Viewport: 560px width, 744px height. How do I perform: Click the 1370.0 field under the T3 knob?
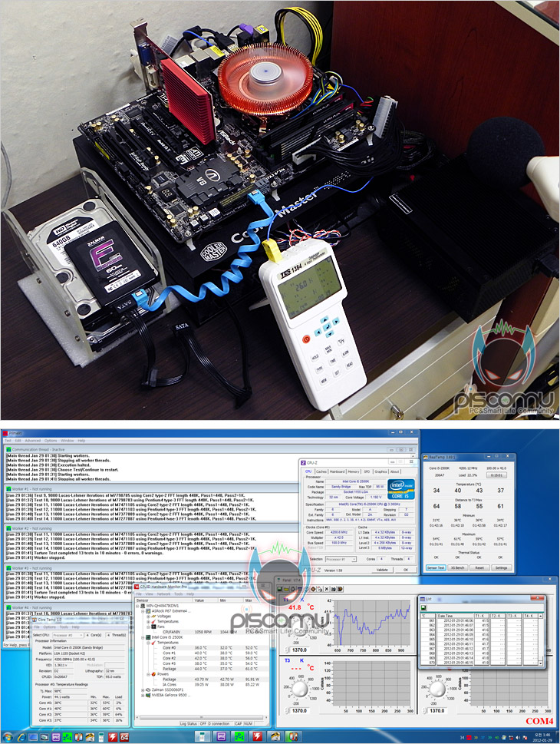pyautogui.click(x=299, y=711)
